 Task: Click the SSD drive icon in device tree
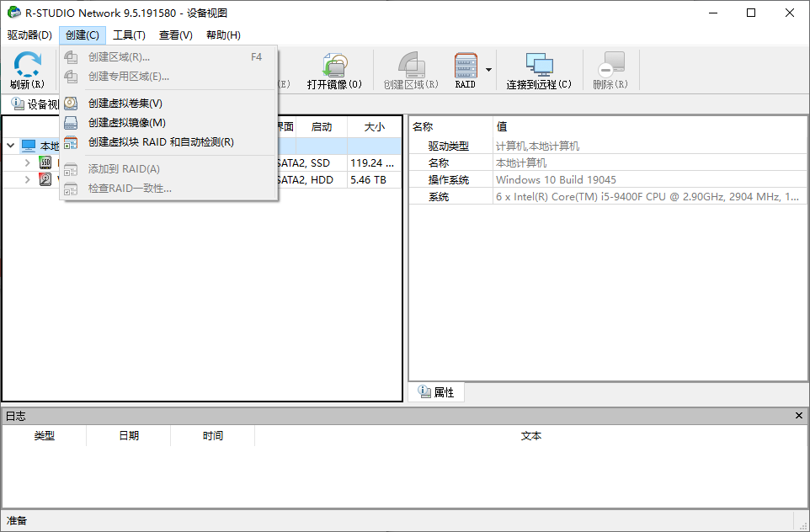click(x=45, y=162)
